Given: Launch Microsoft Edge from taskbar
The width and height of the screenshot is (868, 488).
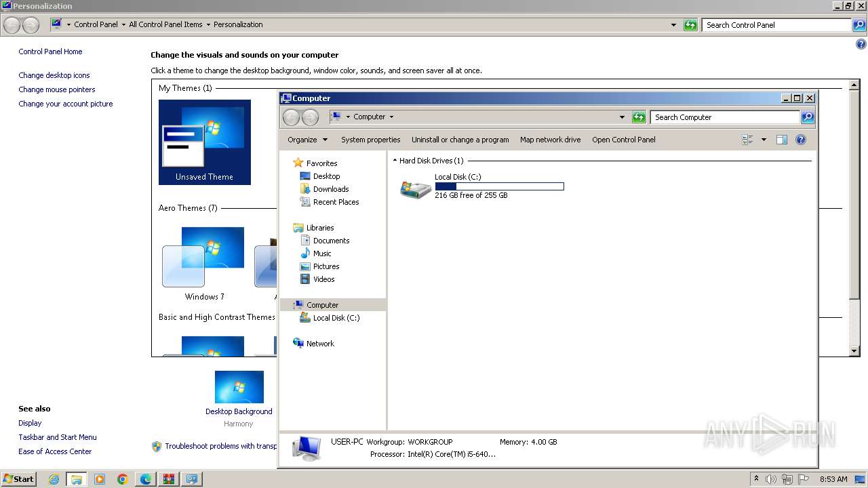Looking at the screenshot, I should pos(145,479).
